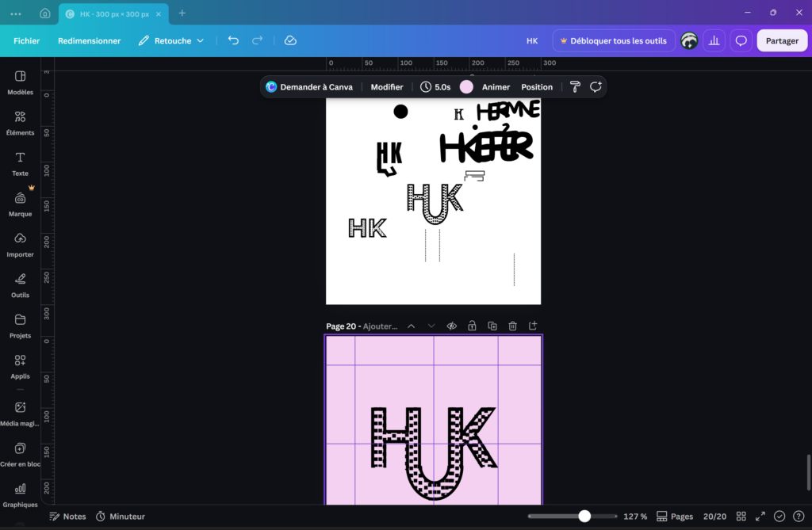Screen dimensions: 812x530
Task: Open the design check checkmark icon
Action: pyautogui.click(x=779, y=517)
